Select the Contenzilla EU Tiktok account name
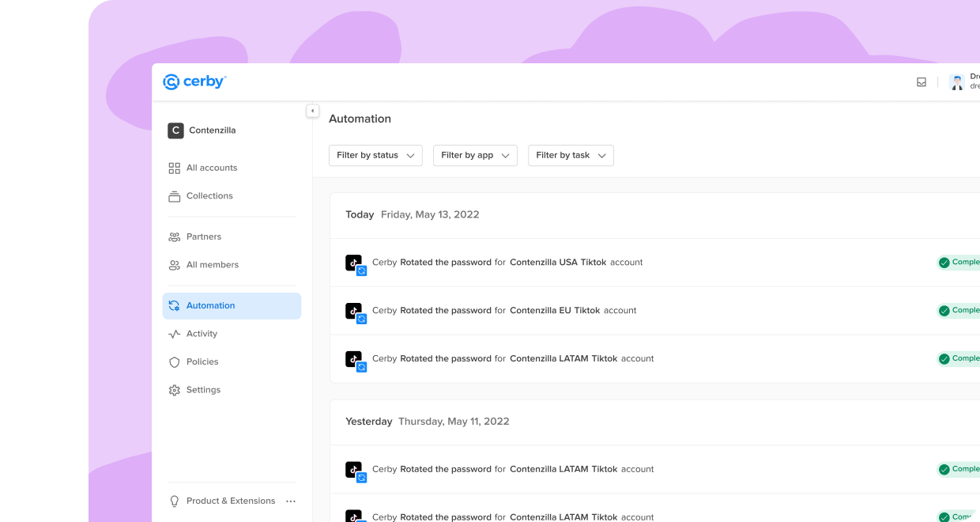The height and width of the screenshot is (522, 980). (x=555, y=311)
